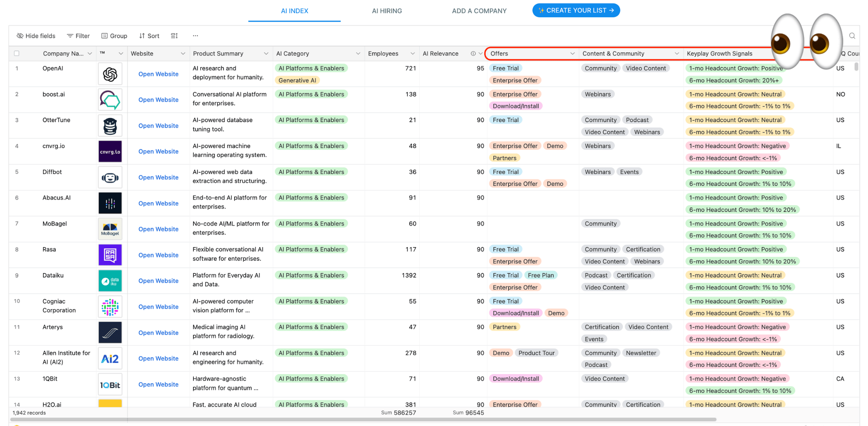Click the CREATE YOUR LIST button
The height and width of the screenshot is (426, 868).
576,10
